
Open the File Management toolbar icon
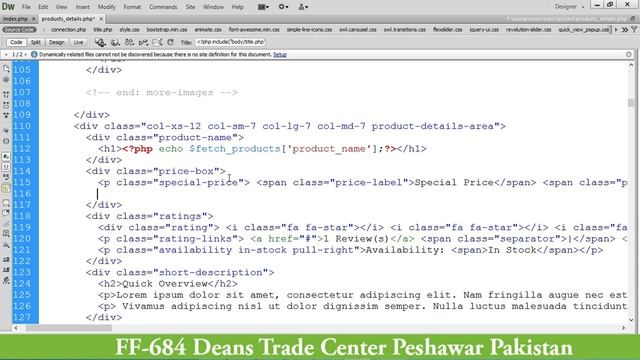[x=129, y=42]
